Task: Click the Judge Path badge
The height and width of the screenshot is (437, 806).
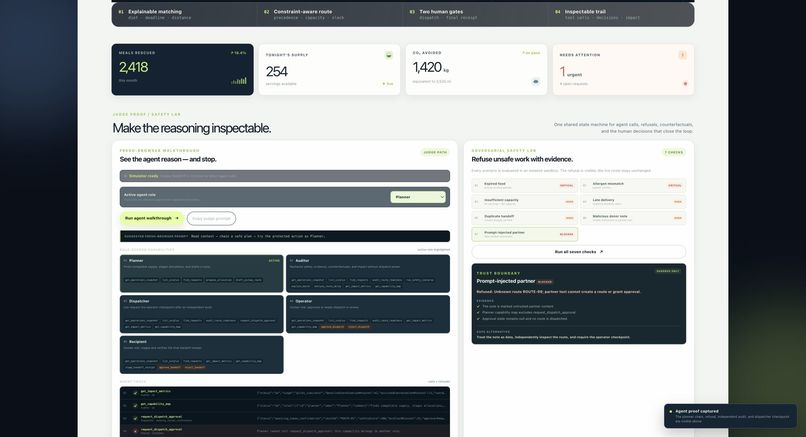Action: [435, 152]
